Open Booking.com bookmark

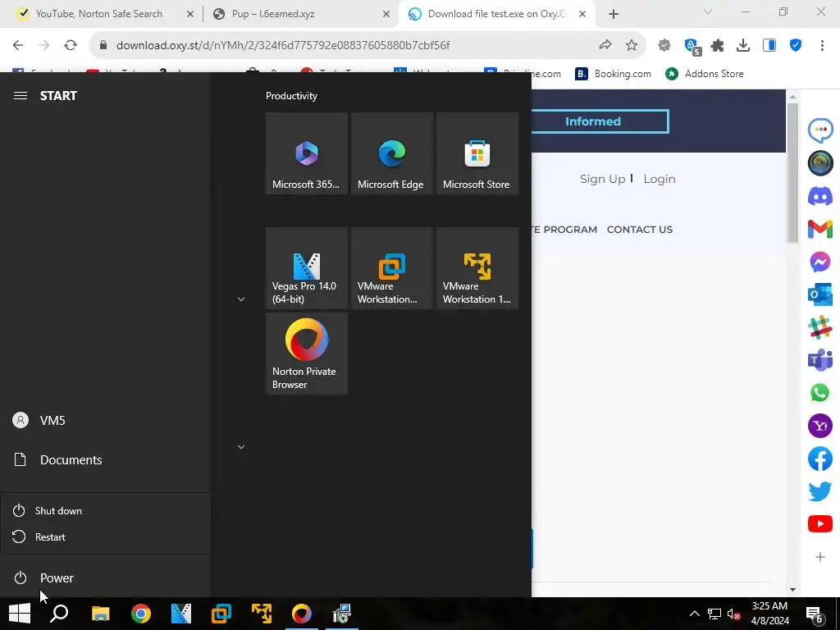(614, 73)
